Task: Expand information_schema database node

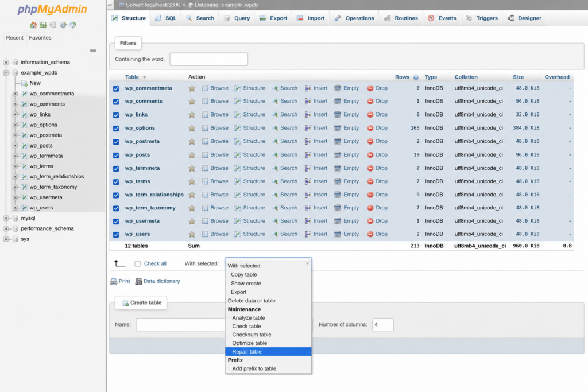Action: point(6,62)
